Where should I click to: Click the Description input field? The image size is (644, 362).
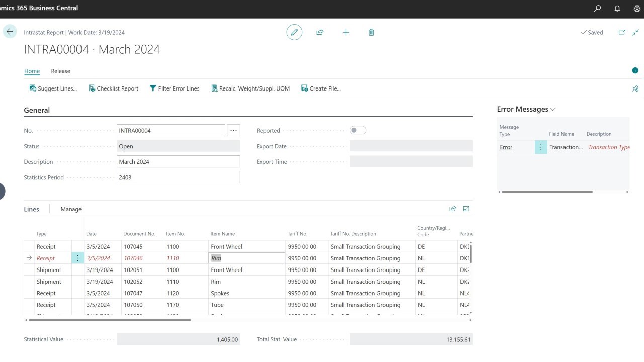[x=178, y=162]
